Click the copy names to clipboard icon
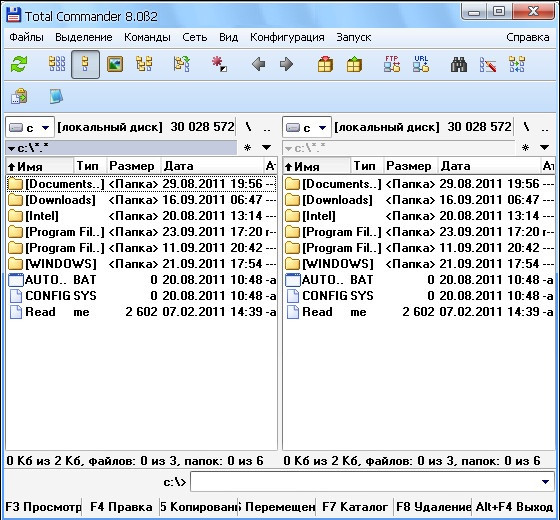The height and width of the screenshot is (520, 560). coord(19,96)
